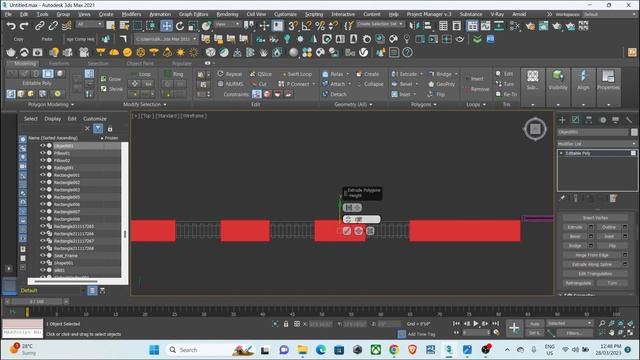This screenshot has width=640, height=360.
Task: Open the Rendering menu
Action: point(227,14)
